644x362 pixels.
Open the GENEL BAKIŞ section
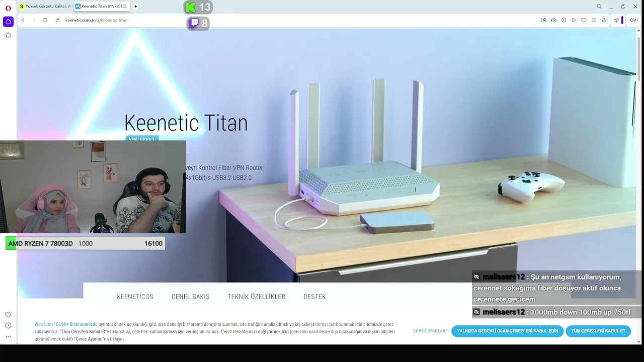(x=190, y=297)
